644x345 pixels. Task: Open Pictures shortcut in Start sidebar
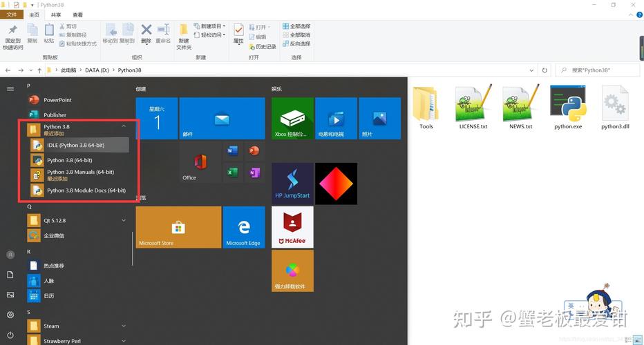click(10, 295)
